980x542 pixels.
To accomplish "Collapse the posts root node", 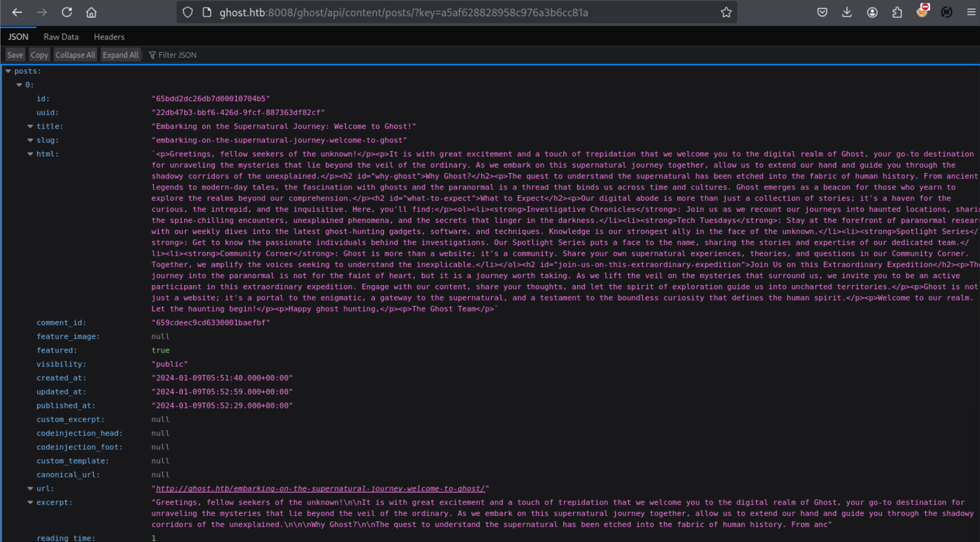I will click(8, 71).
